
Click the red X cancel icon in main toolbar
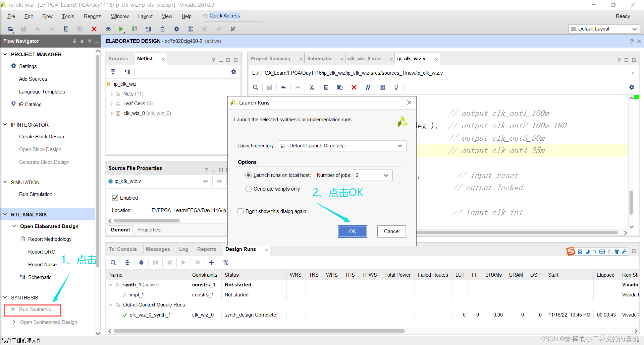pos(94,29)
